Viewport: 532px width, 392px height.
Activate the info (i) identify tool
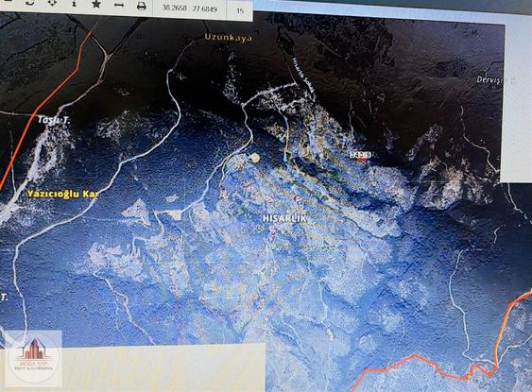point(75,4)
